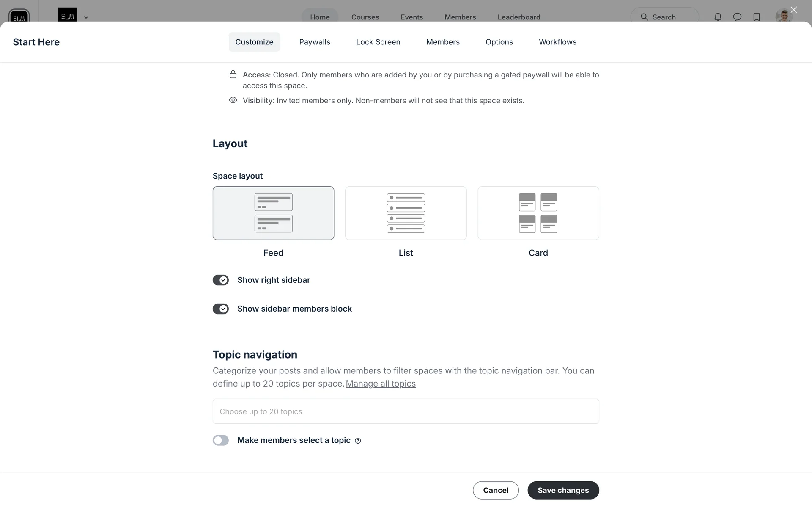Open the Manage all topics link
812x508 pixels.
(381, 384)
